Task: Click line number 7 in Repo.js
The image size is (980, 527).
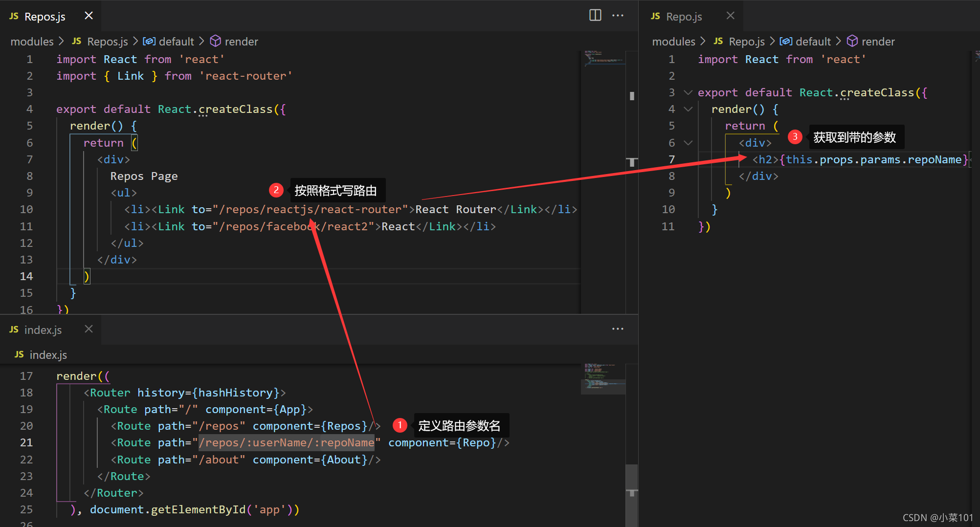Action: pos(671,159)
